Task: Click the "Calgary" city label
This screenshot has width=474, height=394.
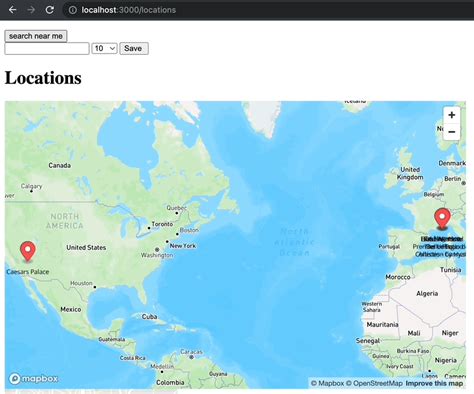Action: pos(31,186)
